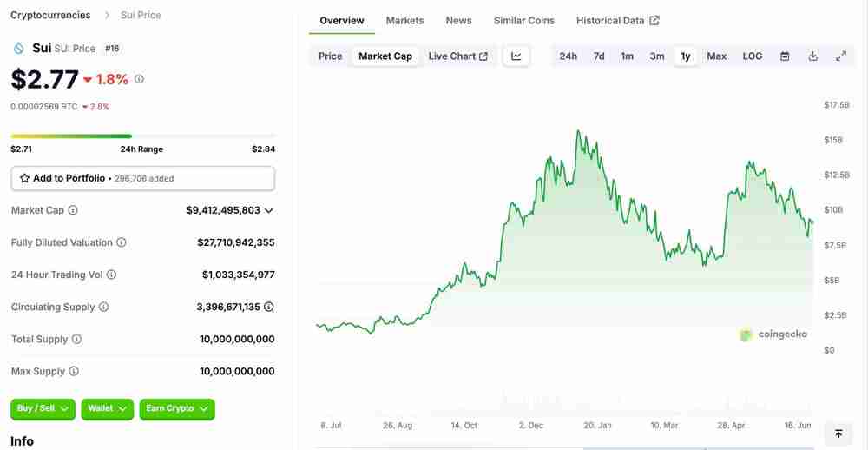Click the chart type line icon
The image size is (868, 450).
[x=516, y=56]
